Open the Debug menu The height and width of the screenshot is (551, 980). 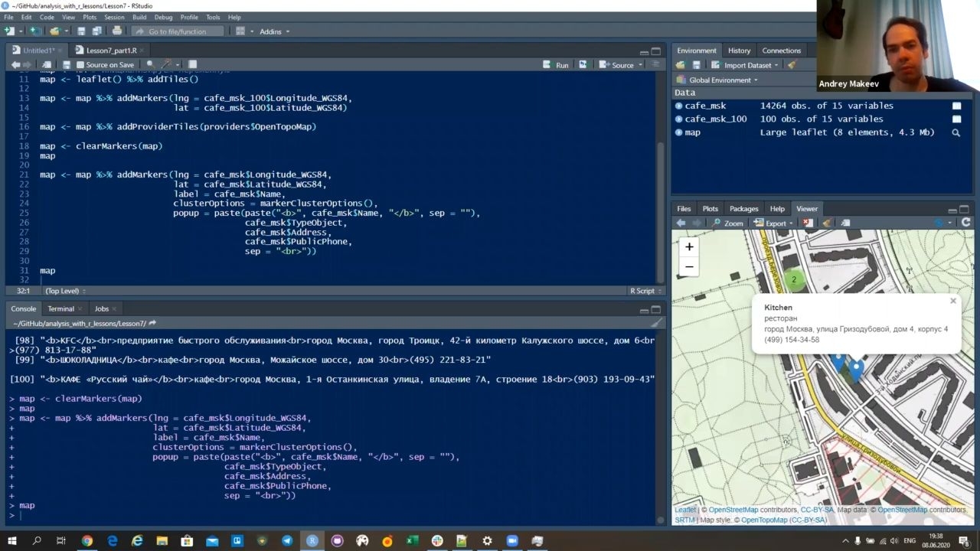[x=163, y=17]
